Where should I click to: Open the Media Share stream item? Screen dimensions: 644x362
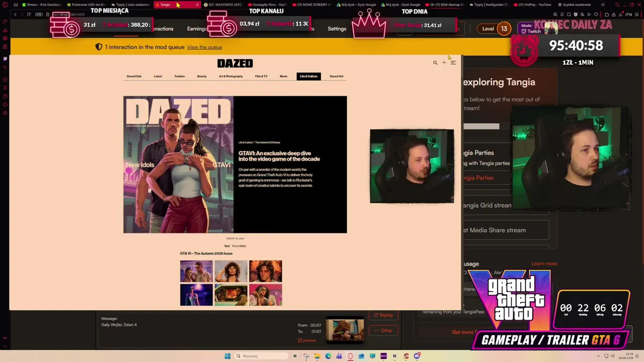pos(506,230)
